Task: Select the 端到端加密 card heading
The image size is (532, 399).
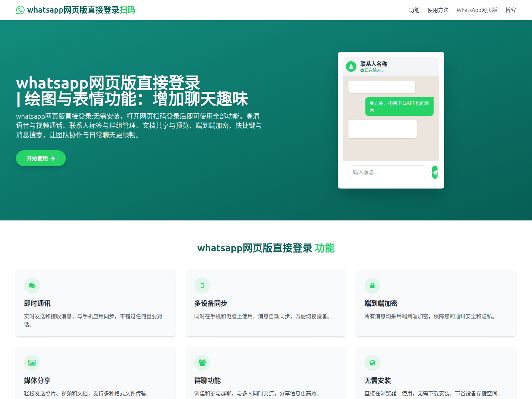Action: point(381,303)
